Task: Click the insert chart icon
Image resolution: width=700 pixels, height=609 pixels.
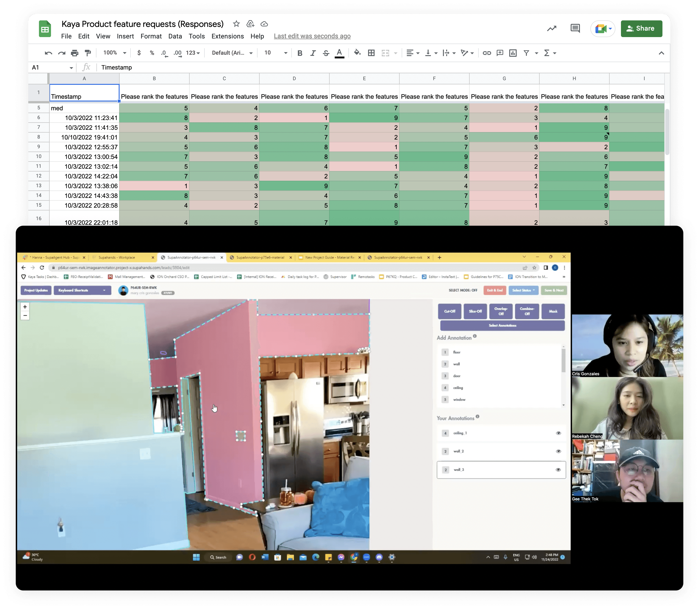Action: (x=513, y=53)
